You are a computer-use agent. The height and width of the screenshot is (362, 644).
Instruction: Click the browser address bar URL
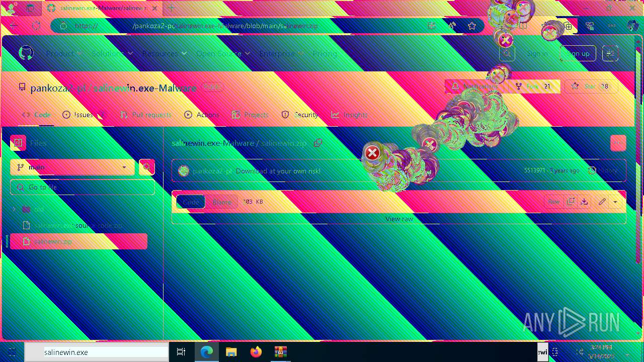[x=196, y=26]
